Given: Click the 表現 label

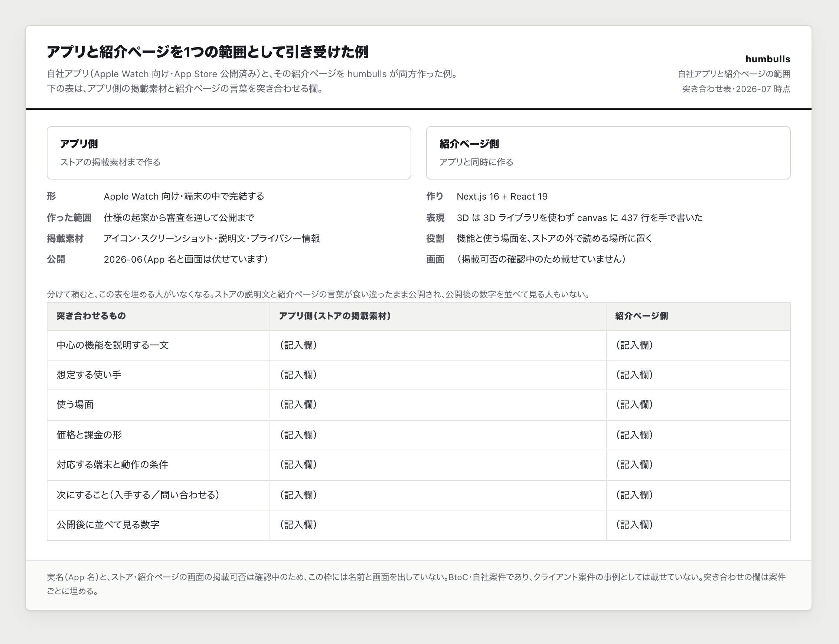Looking at the screenshot, I should tap(435, 218).
